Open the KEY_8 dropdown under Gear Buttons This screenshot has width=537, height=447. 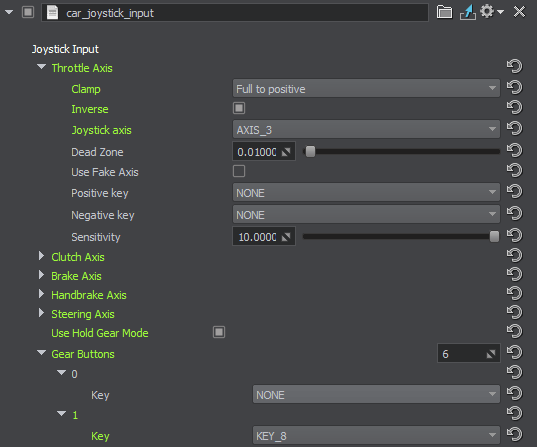coord(376,435)
